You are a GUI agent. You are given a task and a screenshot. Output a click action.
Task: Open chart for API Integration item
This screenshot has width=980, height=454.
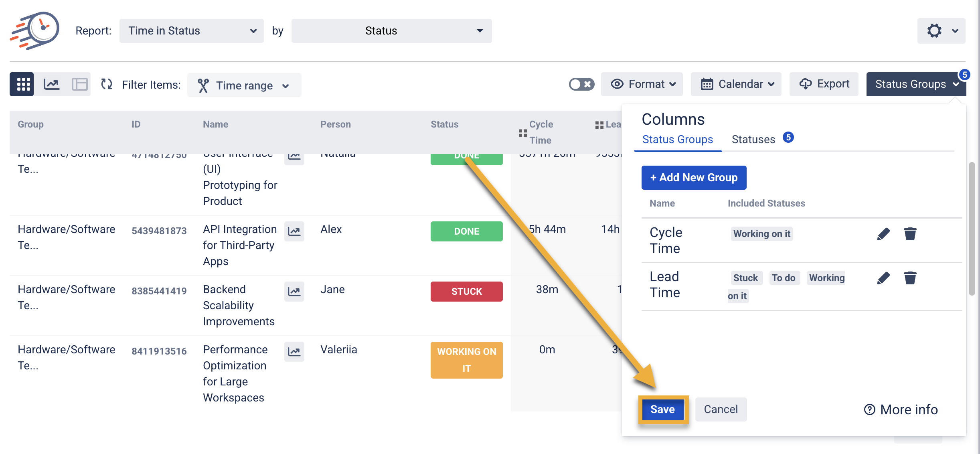tap(294, 231)
